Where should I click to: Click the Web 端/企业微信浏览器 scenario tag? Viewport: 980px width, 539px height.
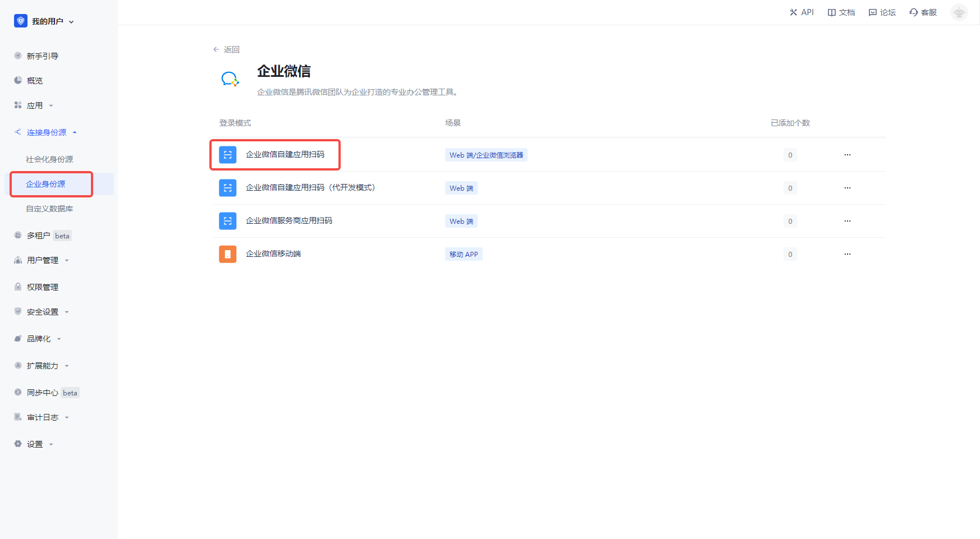(486, 155)
